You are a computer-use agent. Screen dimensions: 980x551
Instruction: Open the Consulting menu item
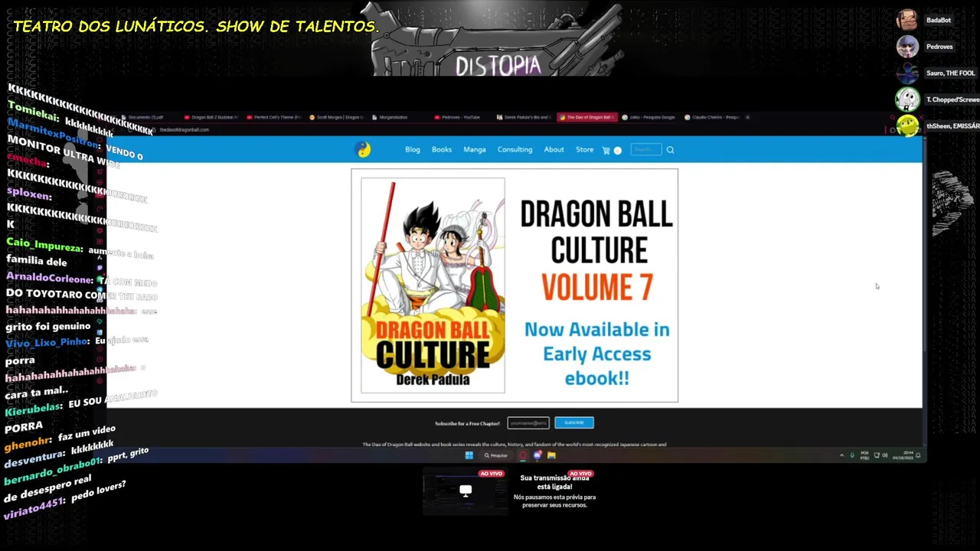[x=514, y=149]
